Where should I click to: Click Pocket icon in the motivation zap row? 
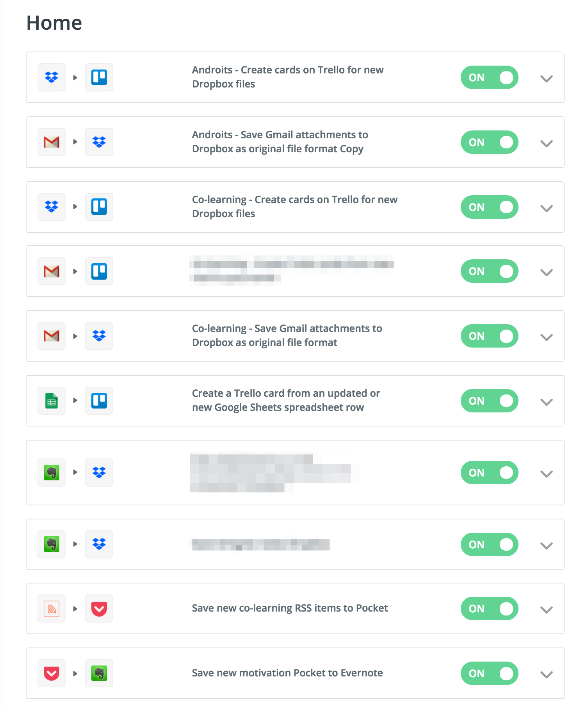[52, 673]
